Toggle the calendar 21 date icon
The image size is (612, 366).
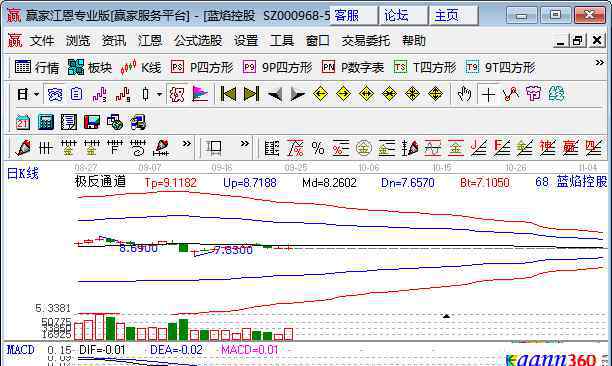[x=22, y=122]
